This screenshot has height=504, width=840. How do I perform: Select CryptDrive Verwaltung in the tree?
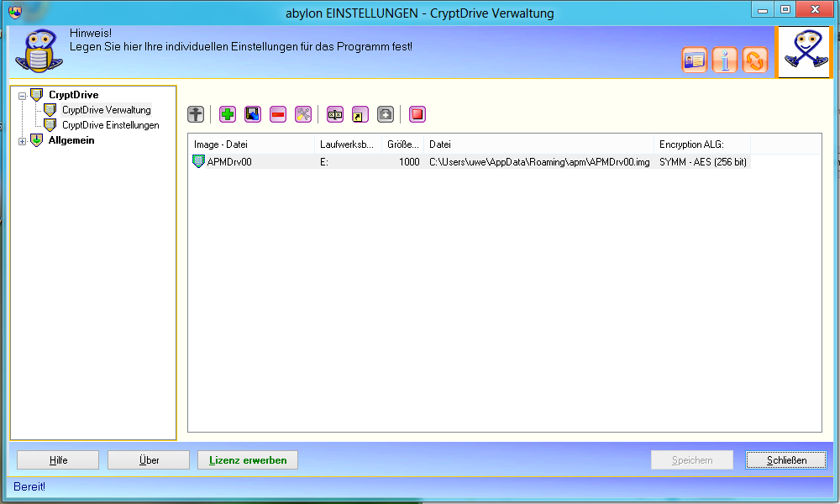(x=106, y=110)
